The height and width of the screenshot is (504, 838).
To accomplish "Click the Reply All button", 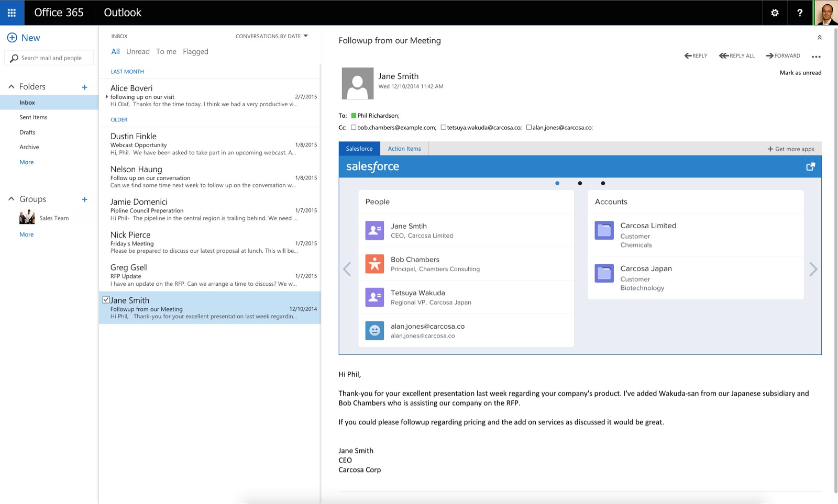I will (737, 55).
